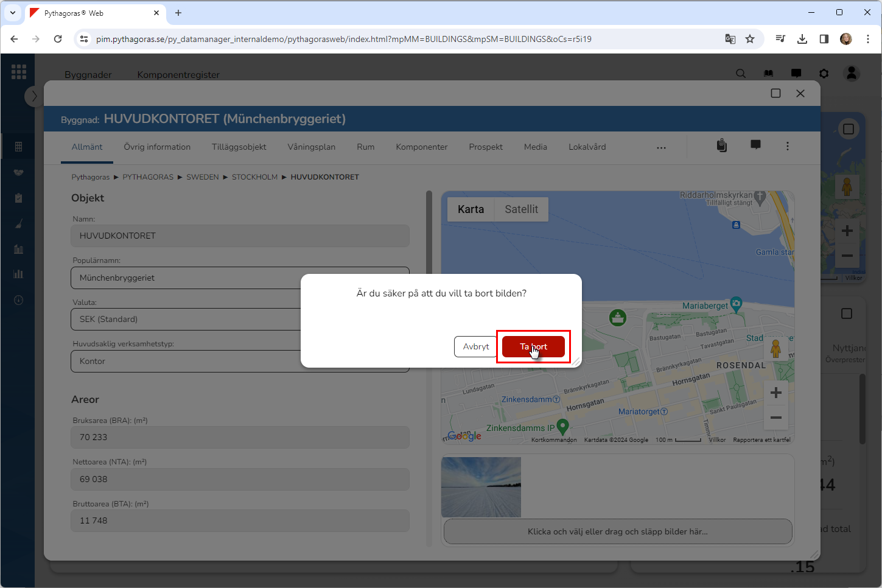Zoom in on the map
The image size is (882, 588).
pyautogui.click(x=775, y=393)
